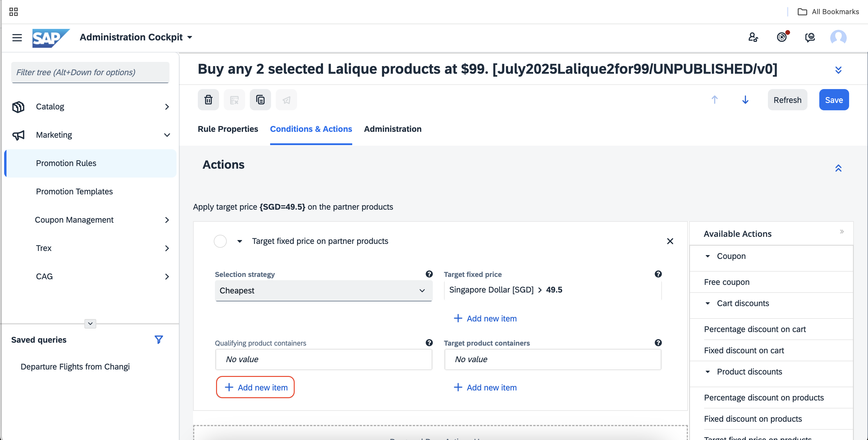This screenshot has height=440, width=868.
Task: Expand the CAG tree node
Action: click(x=167, y=276)
